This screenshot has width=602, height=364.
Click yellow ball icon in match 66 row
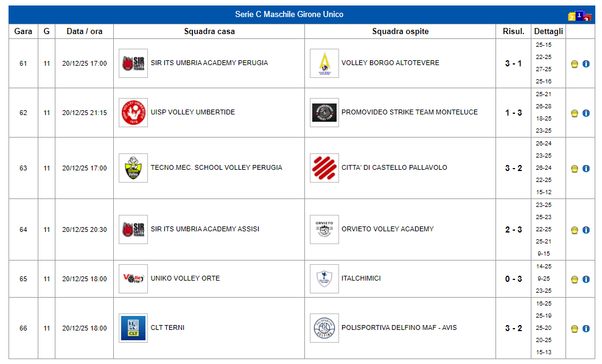[574, 329]
